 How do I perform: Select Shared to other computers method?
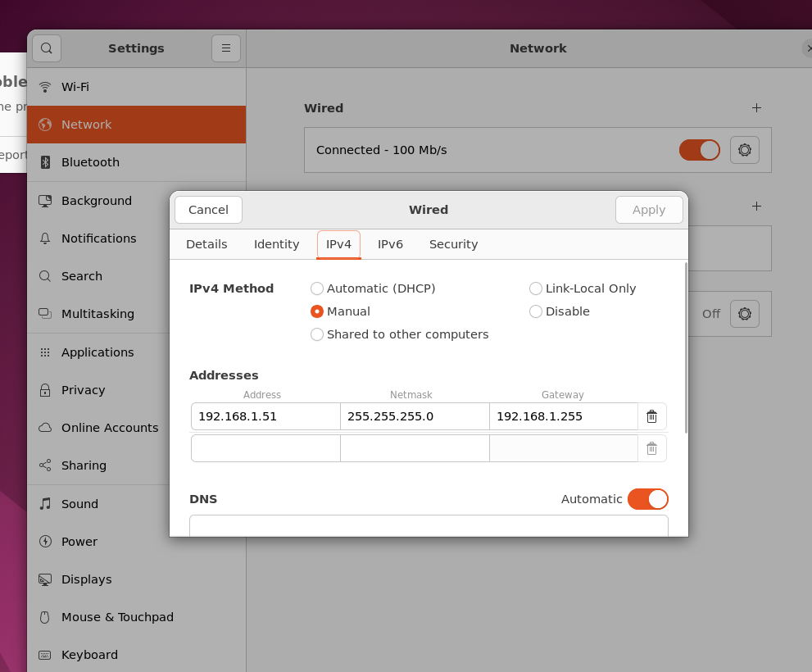(x=399, y=334)
